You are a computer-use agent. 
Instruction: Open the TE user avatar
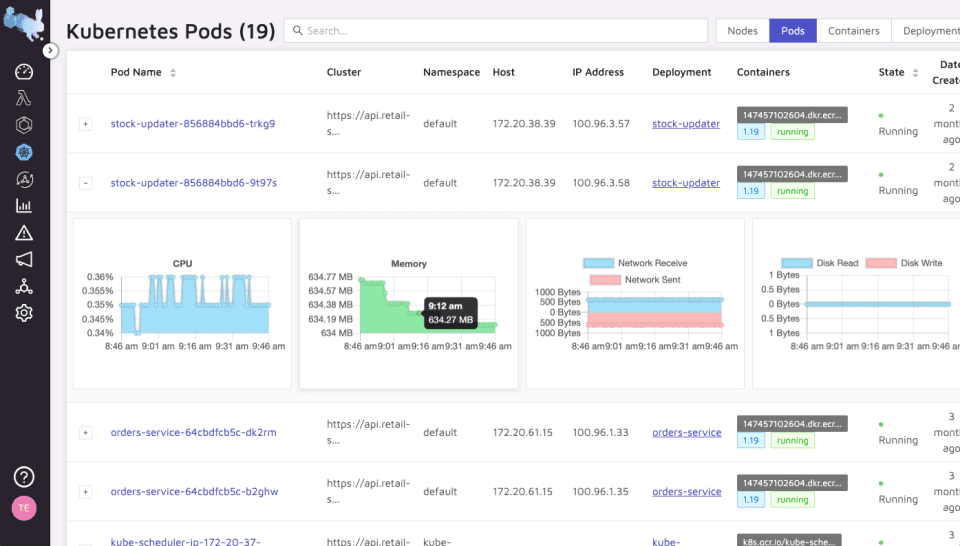click(24, 507)
